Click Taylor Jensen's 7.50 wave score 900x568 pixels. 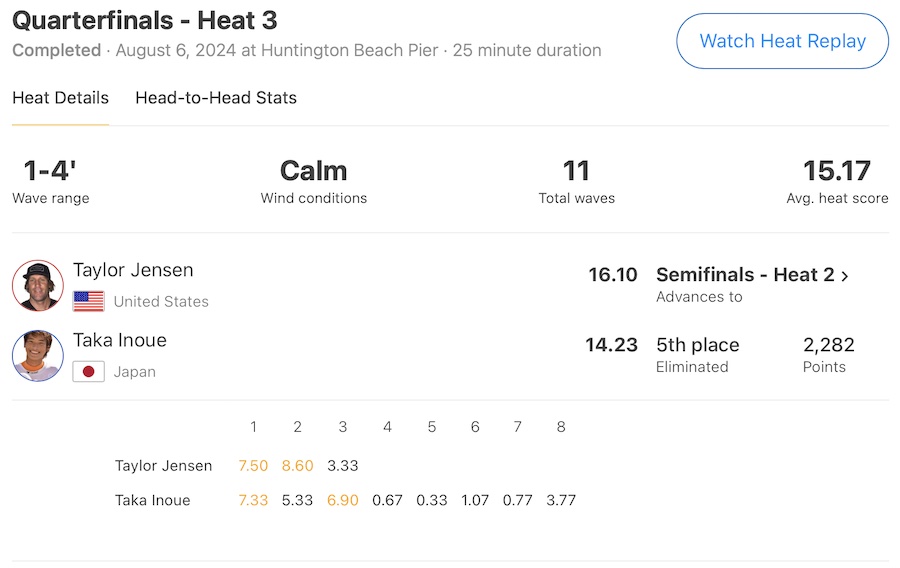[x=253, y=465]
